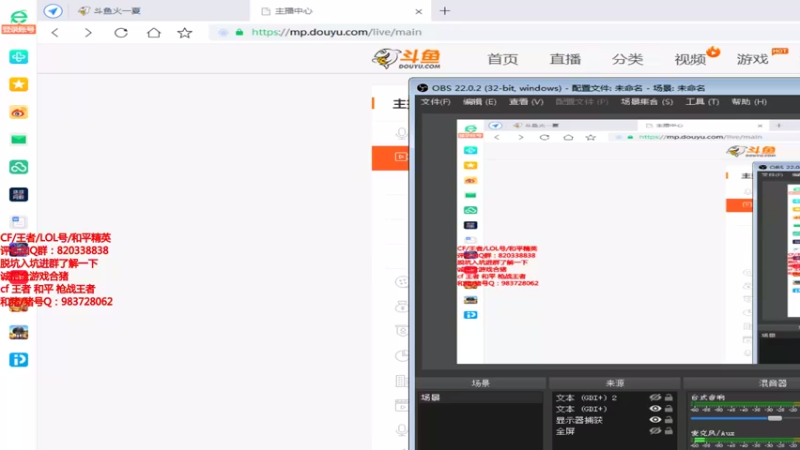The width and height of the screenshot is (800, 450).
Task: Click the dark blue square sidebar icon
Action: click(x=18, y=194)
